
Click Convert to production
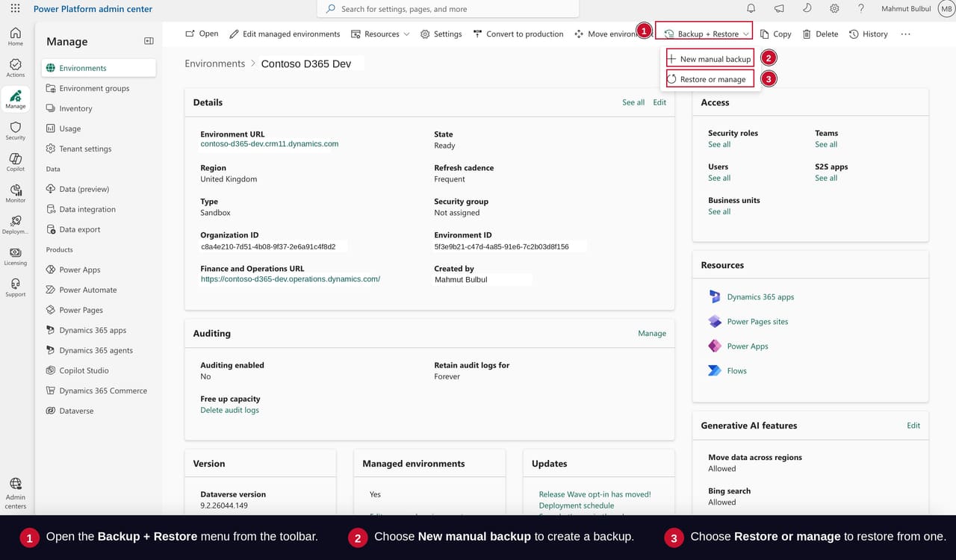point(518,34)
